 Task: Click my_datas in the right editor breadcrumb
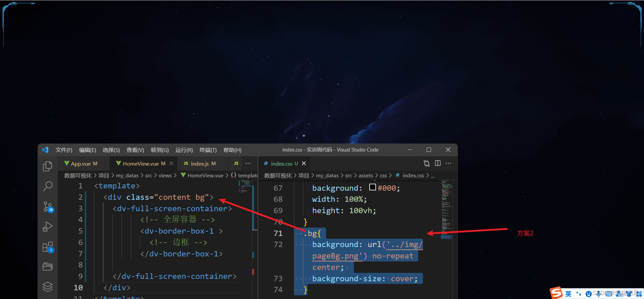pos(327,175)
